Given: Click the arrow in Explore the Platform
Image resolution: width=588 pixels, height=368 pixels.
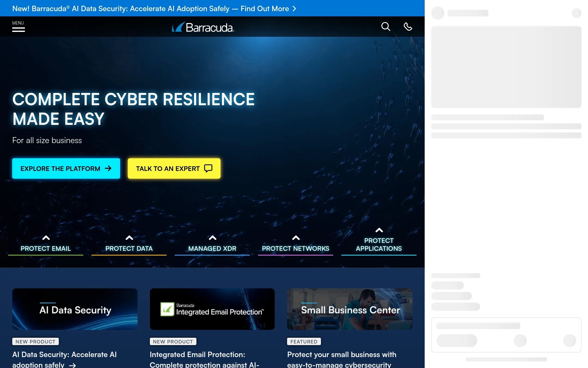Looking at the screenshot, I should tap(108, 168).
